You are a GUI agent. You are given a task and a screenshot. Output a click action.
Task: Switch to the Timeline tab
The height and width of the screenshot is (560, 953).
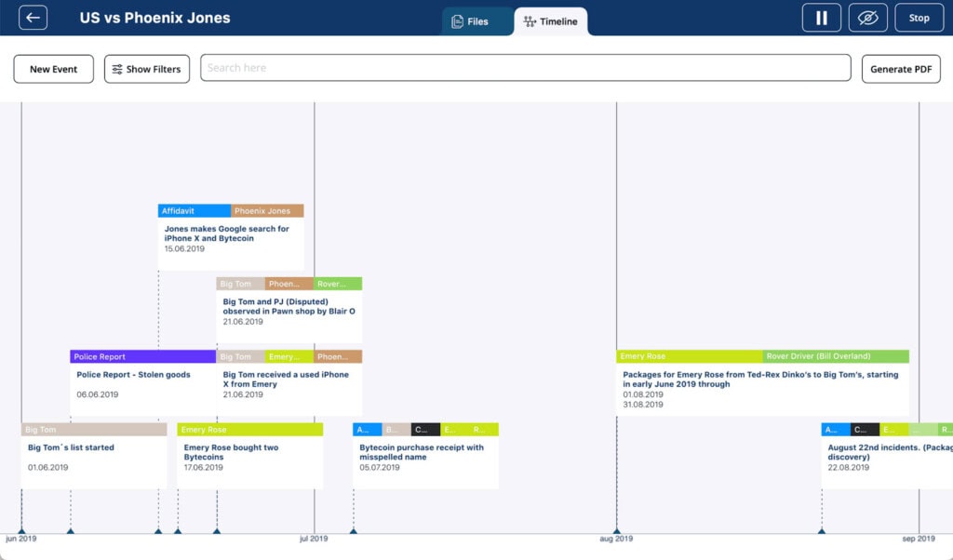(x=551, y=21)
